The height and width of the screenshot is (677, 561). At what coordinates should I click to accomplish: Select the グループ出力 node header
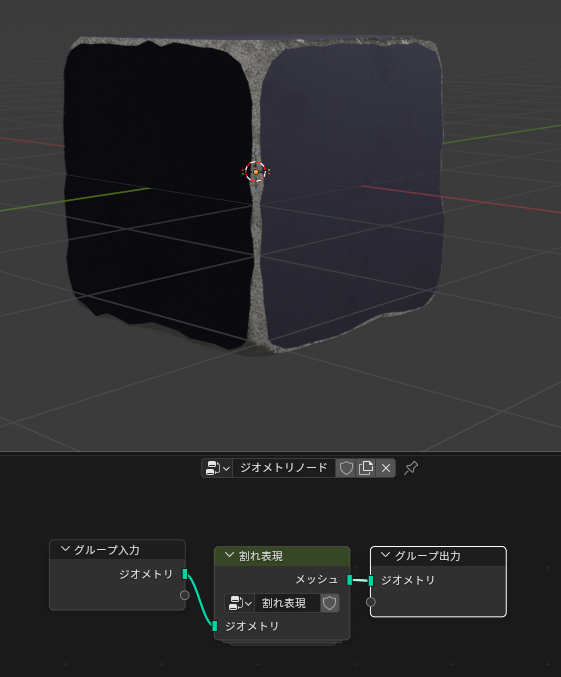(438, 556)
